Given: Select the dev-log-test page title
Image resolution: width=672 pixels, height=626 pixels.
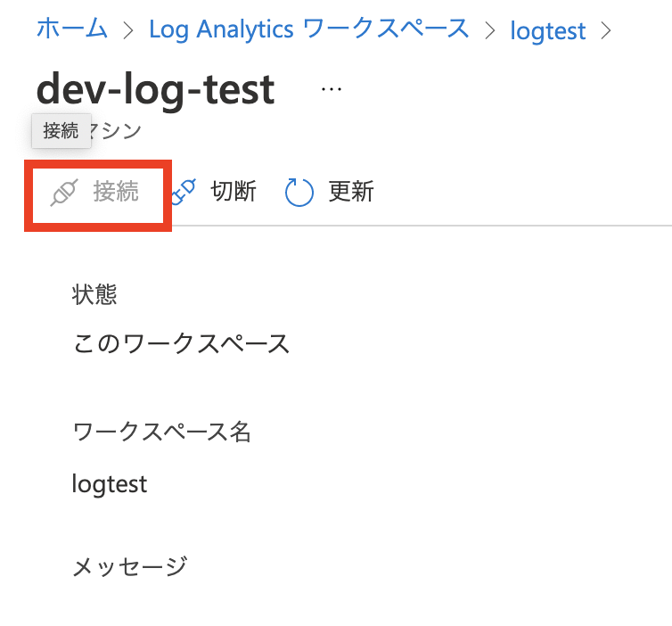Looking at the screenshot, I should point(156,89).
